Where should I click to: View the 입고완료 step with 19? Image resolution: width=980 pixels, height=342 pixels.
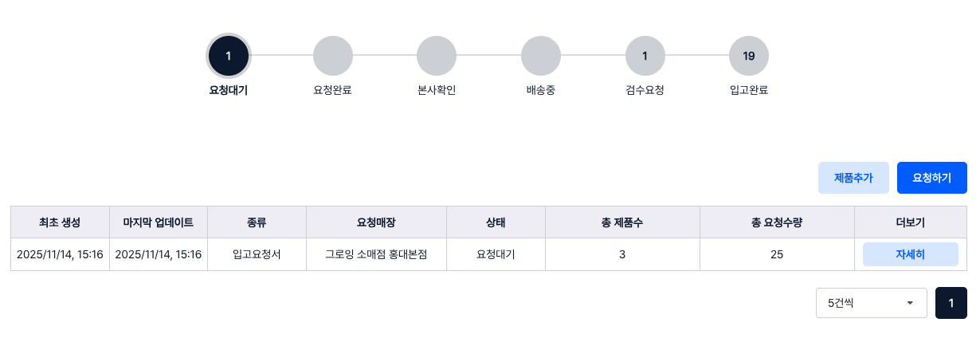coord(748,56)
